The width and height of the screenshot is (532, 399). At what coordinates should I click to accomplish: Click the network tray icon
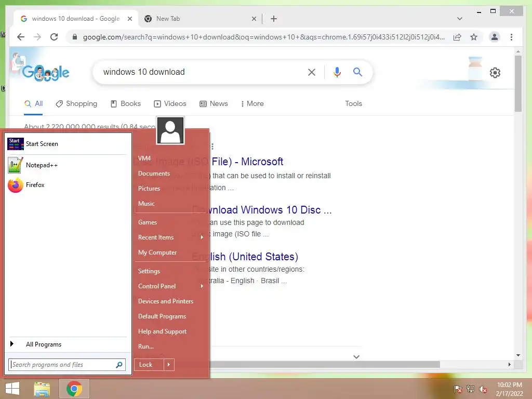pyautogui.click(x=471, y=389)
